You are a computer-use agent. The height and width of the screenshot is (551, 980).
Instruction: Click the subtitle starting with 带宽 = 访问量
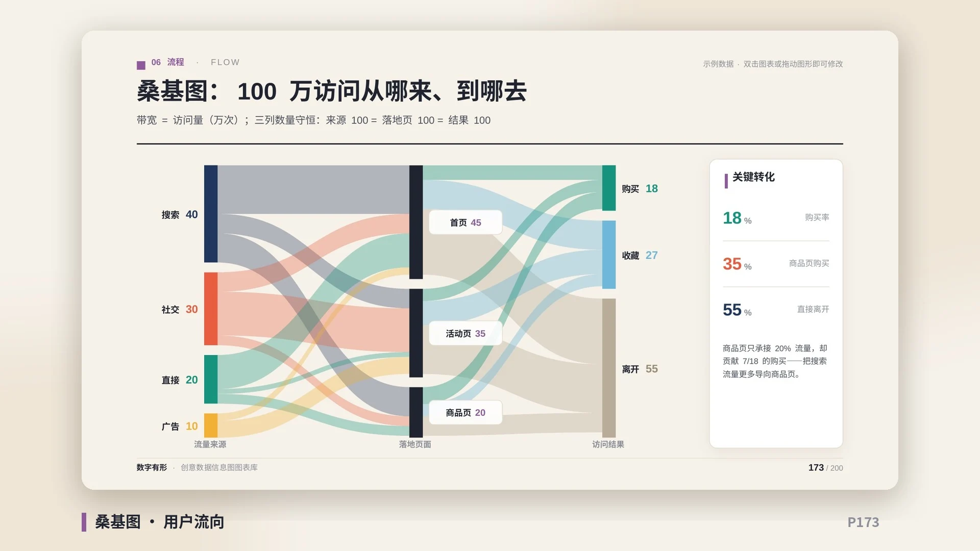coord(313,120)
